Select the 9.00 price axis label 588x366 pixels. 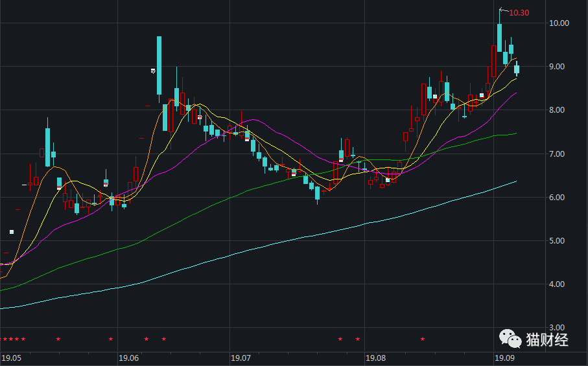click(x=557, y=67)
